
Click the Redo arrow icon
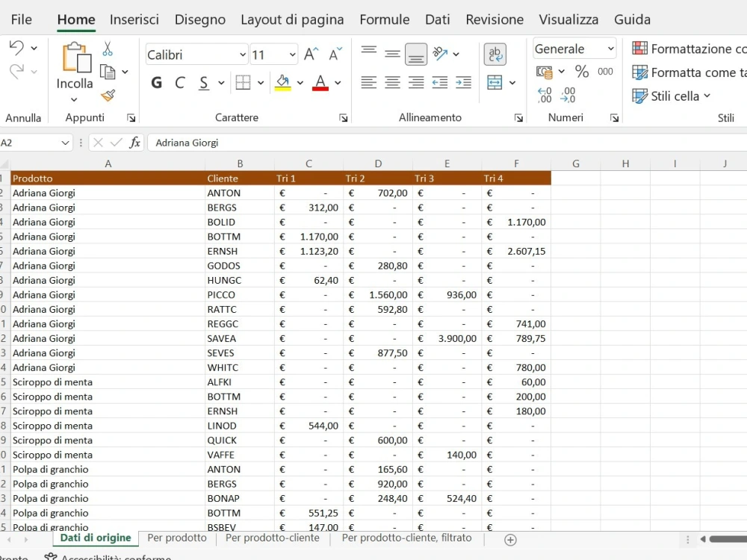click(x=16, y=72)
